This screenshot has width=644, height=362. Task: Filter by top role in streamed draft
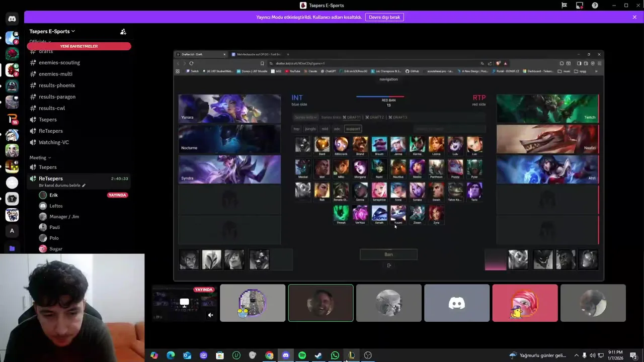pos(296,129)
